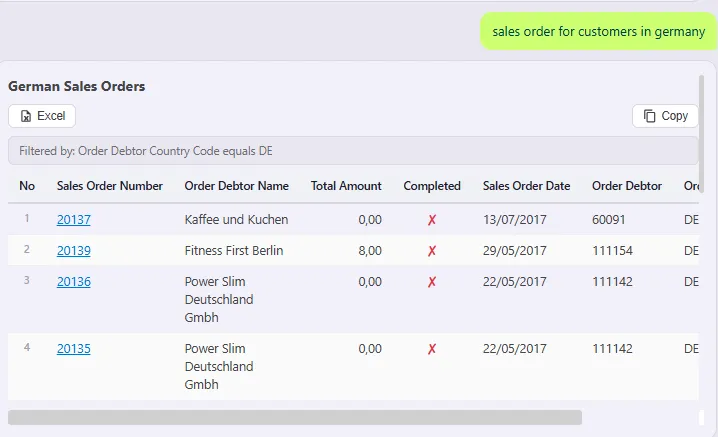Click the copy clipboard icon

[x=649, y=116]
